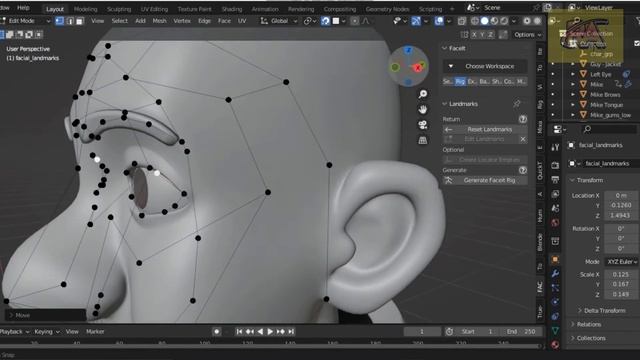The height and width of the screenshot is (360, 640).
Task: Open the Playback dropdown in timeline
Action: 15,331
